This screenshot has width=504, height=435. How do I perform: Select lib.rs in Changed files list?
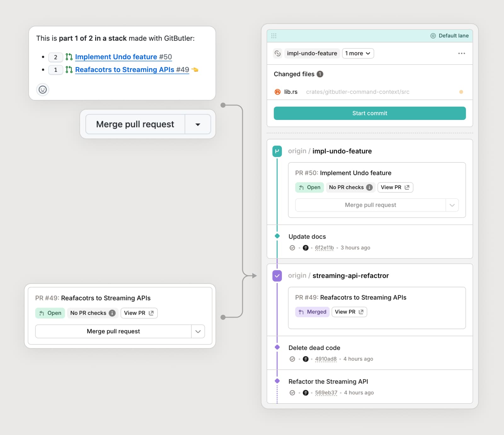click(291, 92)
